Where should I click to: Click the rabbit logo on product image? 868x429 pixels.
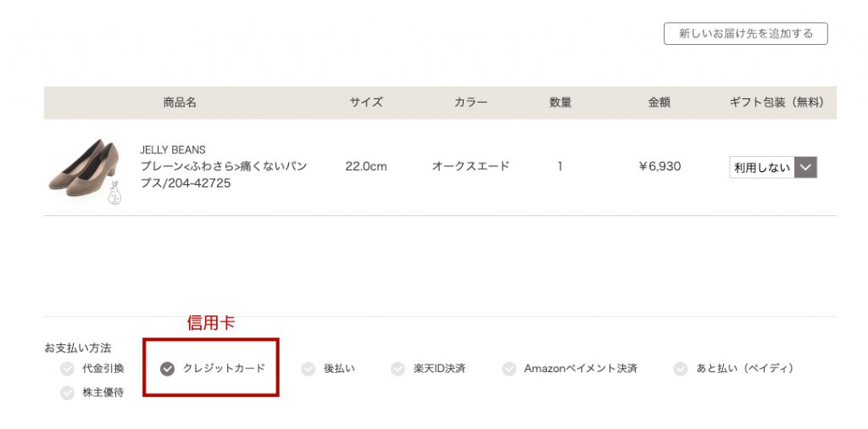(114, 193)
